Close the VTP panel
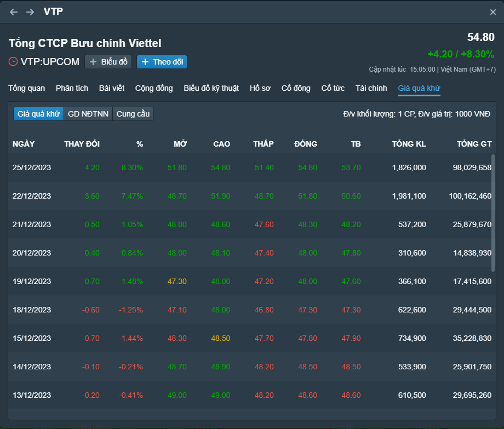Image resolution: width=504 pixels, height=429 pixels. (492, 12)
